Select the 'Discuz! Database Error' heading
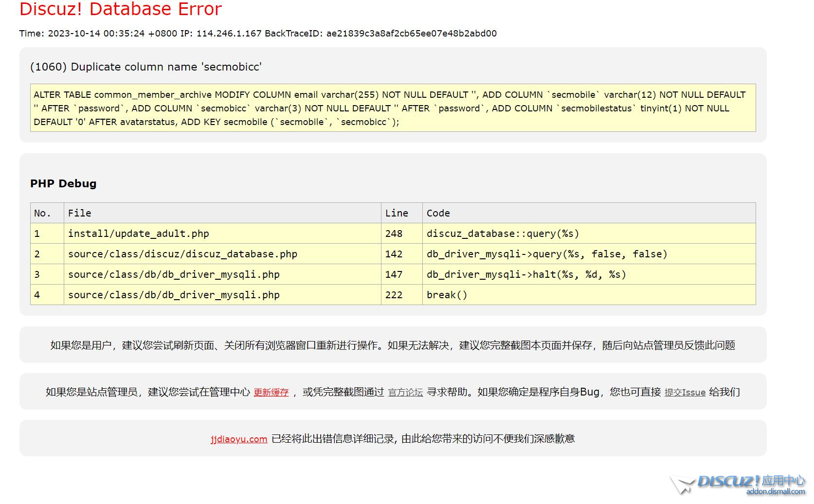The image size is (814, 504). pos(121,9)
